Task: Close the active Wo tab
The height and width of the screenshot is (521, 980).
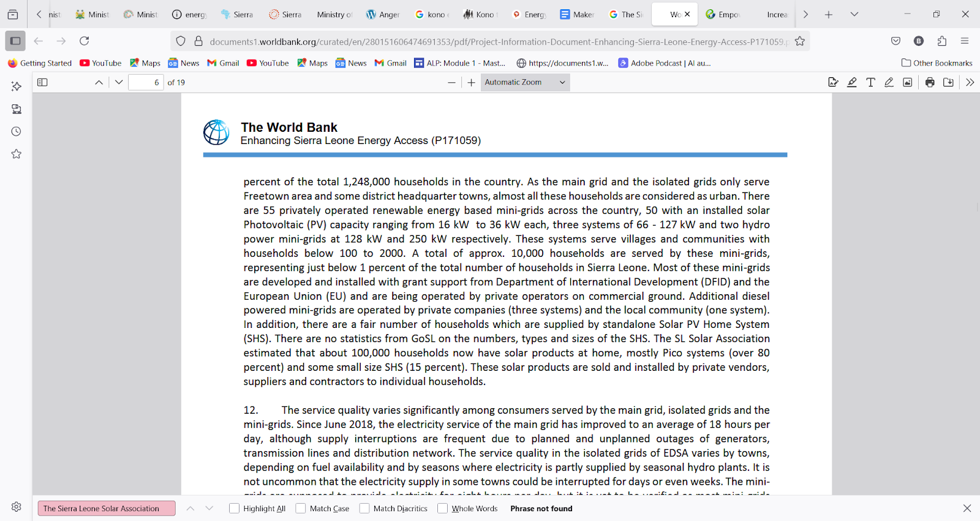Action: pyautogui.click(x=687, y=14)
